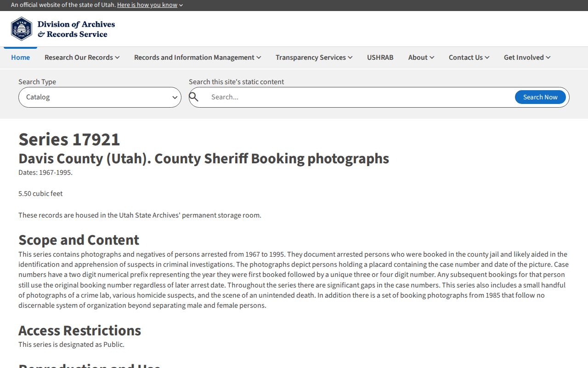This screenshot has width=588, height=368.
Task: Click 'This series is designated as Public.'
Action: pyautogui.click(x=71, y=345)
